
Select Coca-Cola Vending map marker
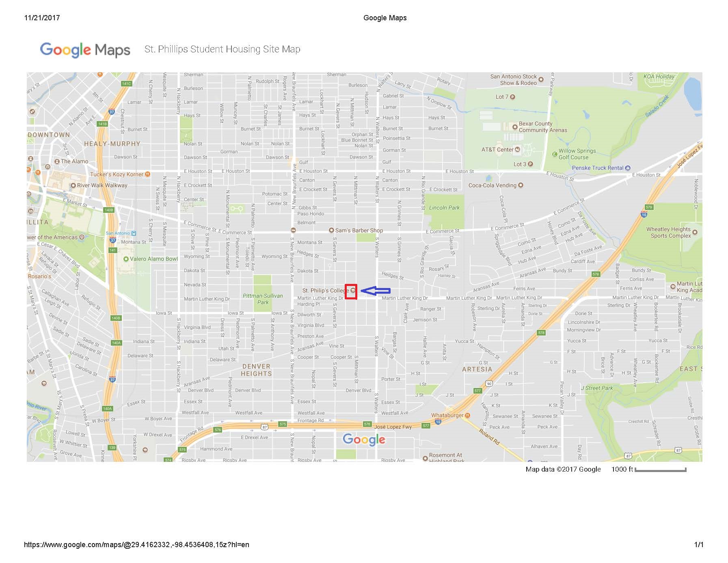pyautogui.click(x=521, y=185)
